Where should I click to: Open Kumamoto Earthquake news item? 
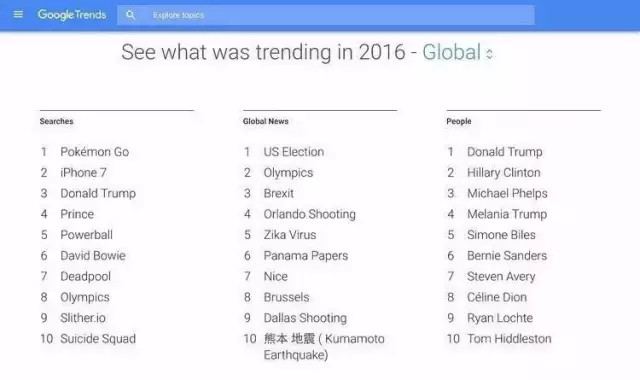click(324, 347)
